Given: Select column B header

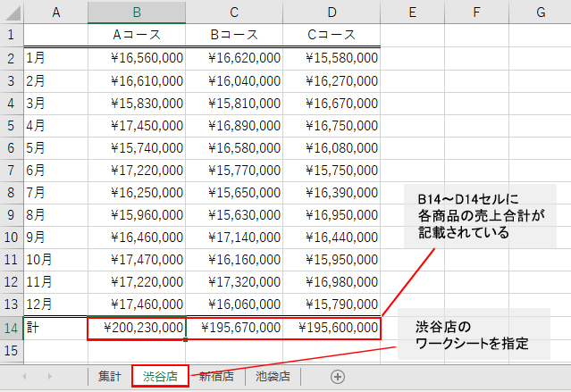Looking at the screenshot, I should [137, 12].
